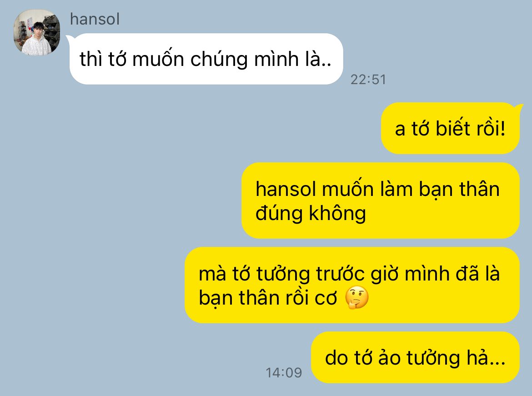Open hansol's profile picture
Image resolution: width=532 pixels, height=396 pixels.
pyautogui.click(x=37, y=33)
